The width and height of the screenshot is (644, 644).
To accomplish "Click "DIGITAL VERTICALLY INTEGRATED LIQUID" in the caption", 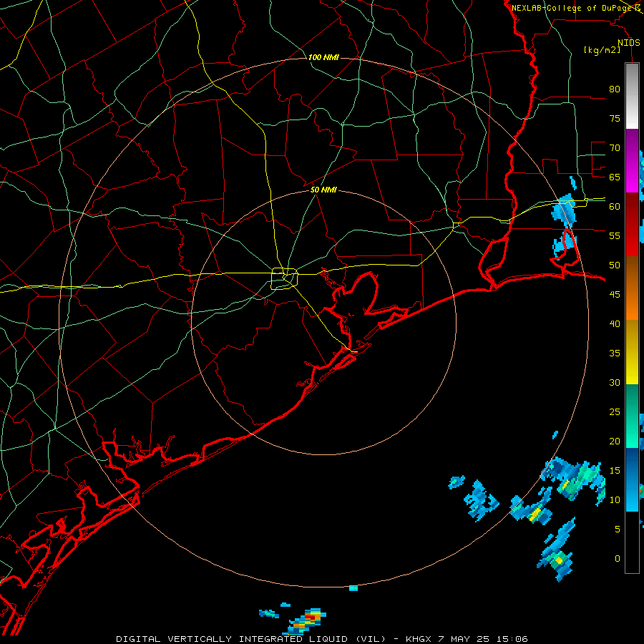I will coord(233,639).
